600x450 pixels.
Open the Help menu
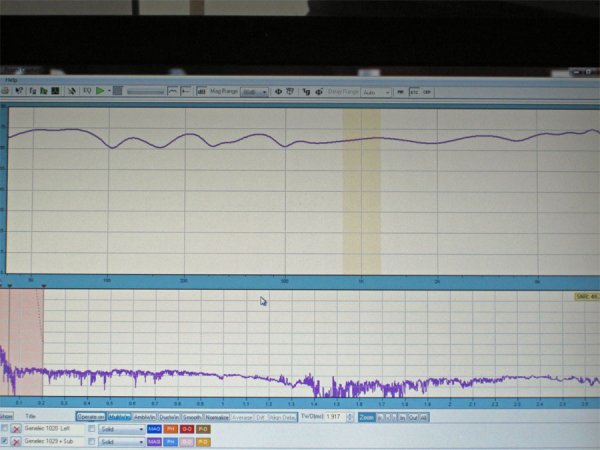pyautogui.click(x=11, y=79)
